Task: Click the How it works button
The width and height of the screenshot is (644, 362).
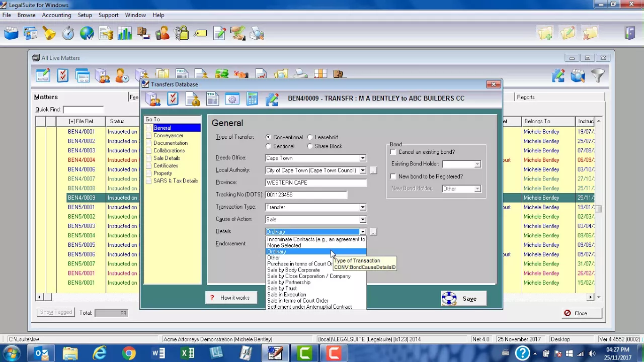Action: click(x=231, y=298)
